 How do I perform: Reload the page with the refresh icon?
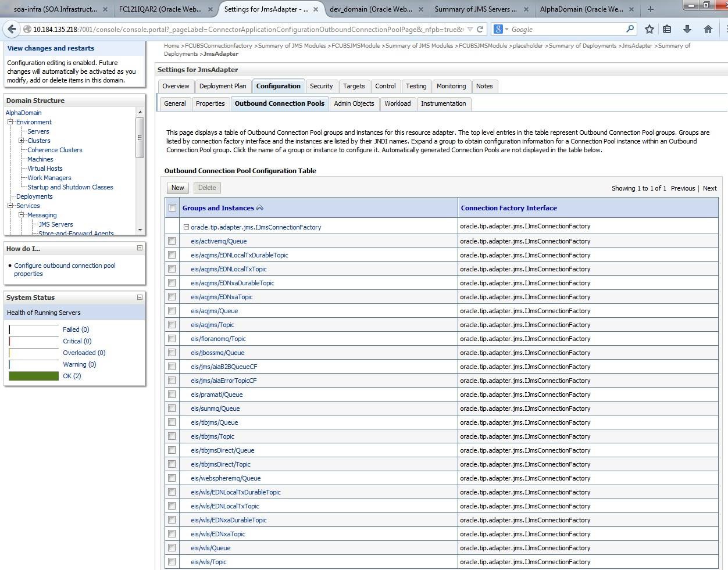[480, 29]
